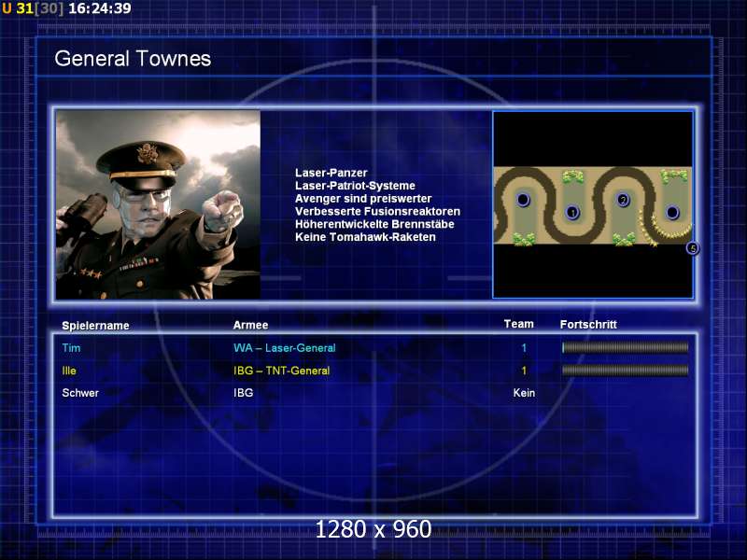This screenshot has height=560, width=747.
Task: Click the U 31[30] frame counter overlay
Action: pos(33,8)
